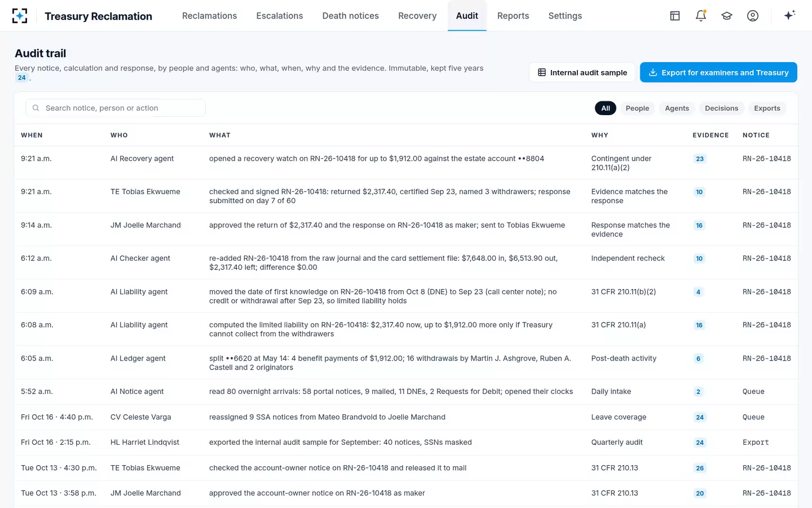Click the Treasury Reclamation logo icon
This screenshot has height=508, width=812.
click(x=20, y=16)
